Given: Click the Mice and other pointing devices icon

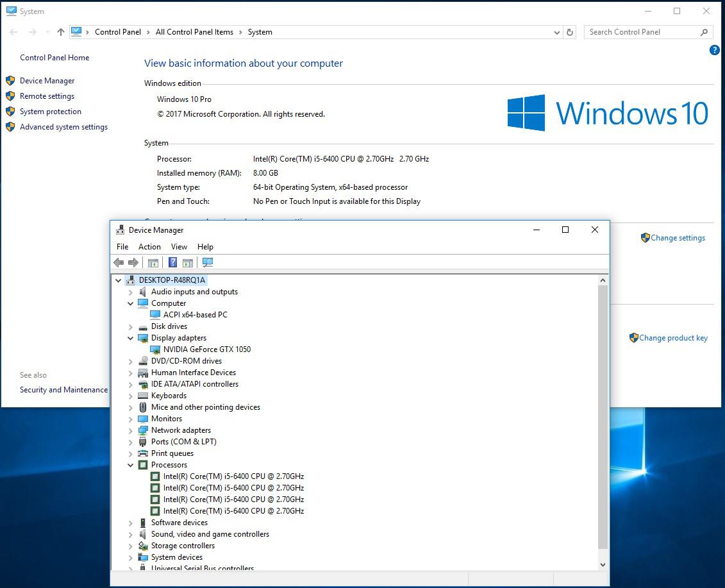Looking at the screenshot, I should point(143,407).
